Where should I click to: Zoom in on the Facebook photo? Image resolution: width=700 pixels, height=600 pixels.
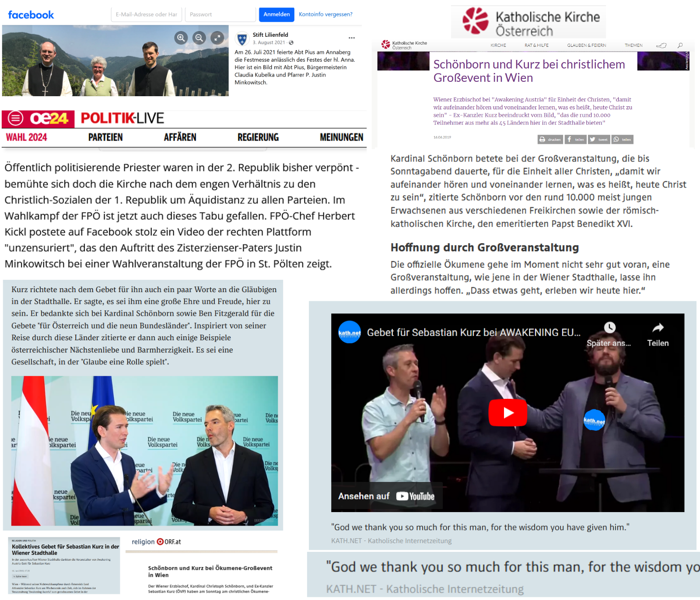coord(181,38)
